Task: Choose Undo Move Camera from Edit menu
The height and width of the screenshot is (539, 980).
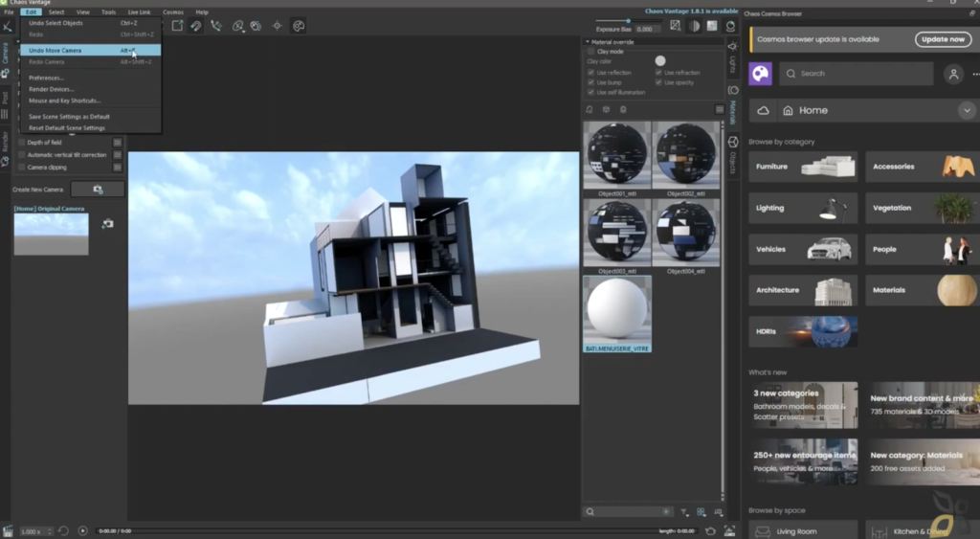Action: [x=91, y=50]
